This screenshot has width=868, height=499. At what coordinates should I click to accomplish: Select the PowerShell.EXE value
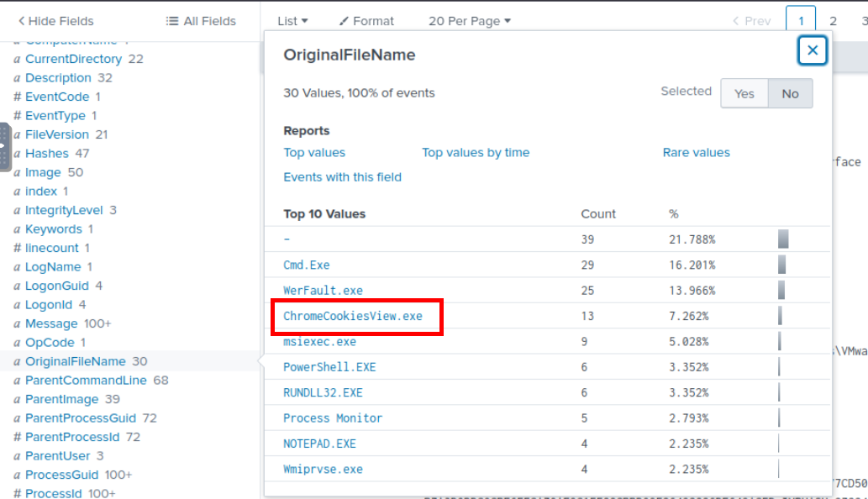[329, 367]
